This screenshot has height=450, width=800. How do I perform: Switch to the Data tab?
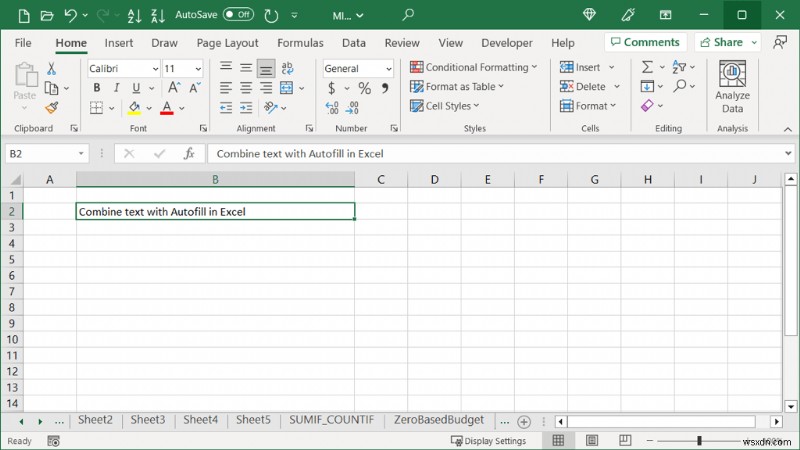click(x=354, y=43)
